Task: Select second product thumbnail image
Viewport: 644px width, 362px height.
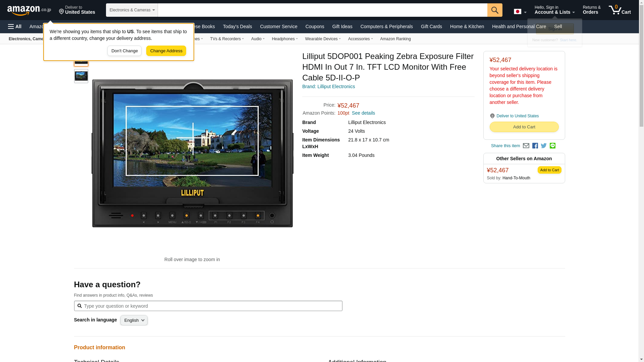Action: pyautogui.click(x=81, y=76)
